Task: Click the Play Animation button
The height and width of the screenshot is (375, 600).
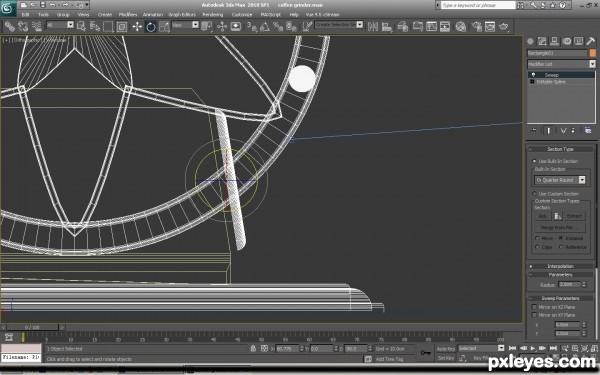Action: [x=533, y=348]
